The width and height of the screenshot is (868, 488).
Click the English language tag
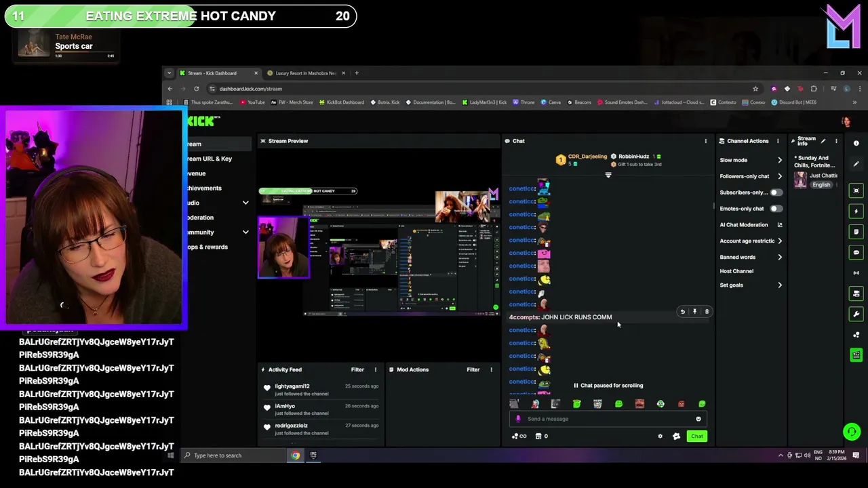pos(821,185)
